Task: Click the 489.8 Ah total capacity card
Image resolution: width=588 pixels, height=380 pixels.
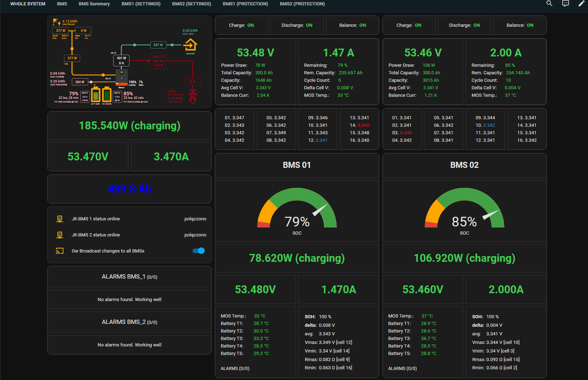Action: click(x=129, y=189)
